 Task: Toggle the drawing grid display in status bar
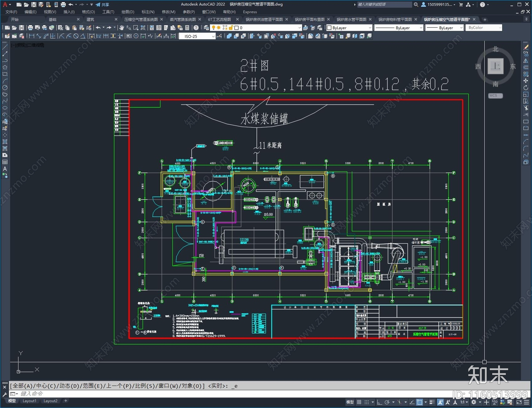(359, 402)
